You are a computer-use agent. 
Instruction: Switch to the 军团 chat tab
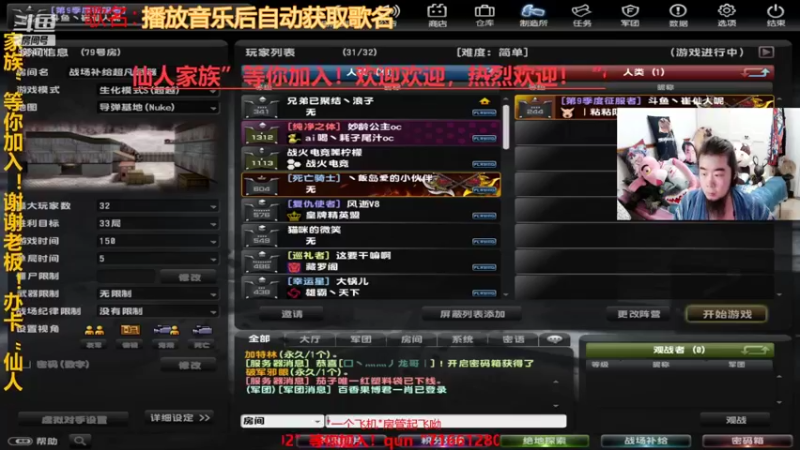[x=361, y=339]
